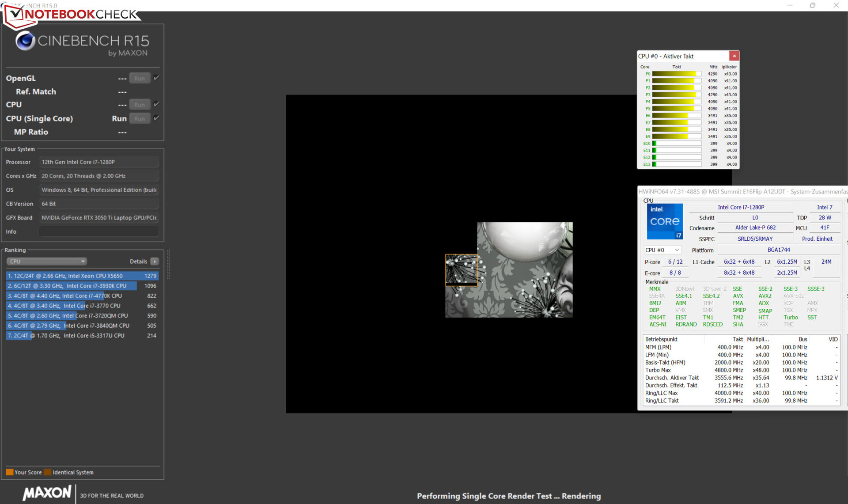Select the Core i7-4770K ranking entry
This screenshot has height=504, width=848.
click(82, 296)
